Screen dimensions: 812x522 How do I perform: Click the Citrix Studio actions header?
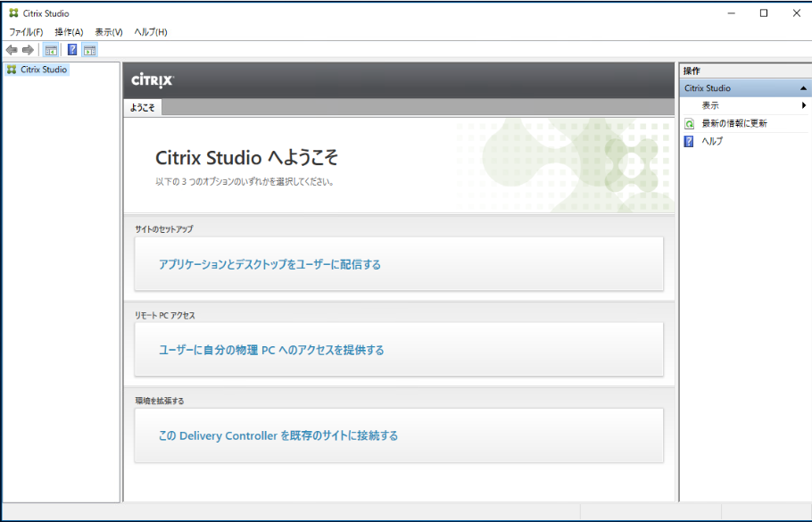(745, 88)
